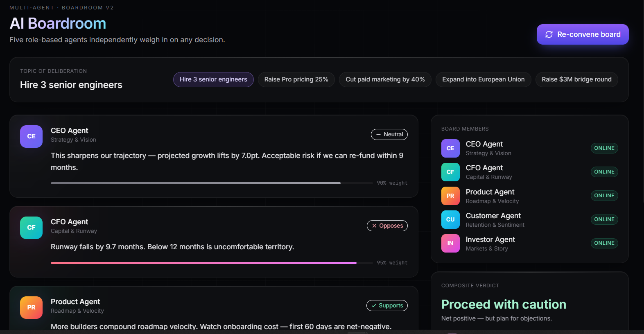
Task: Click the CE avatar icon in CEO Agent card
Action: click(31, 136)
